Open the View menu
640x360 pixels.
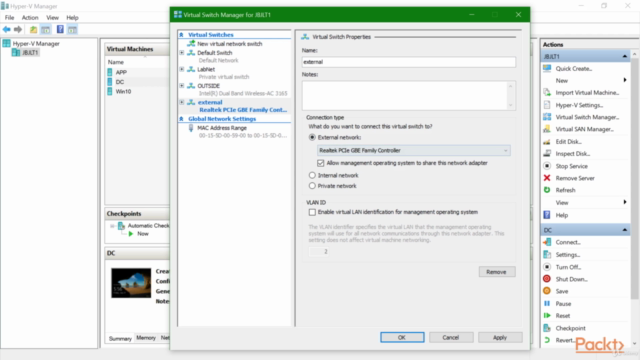click(52, 18)
